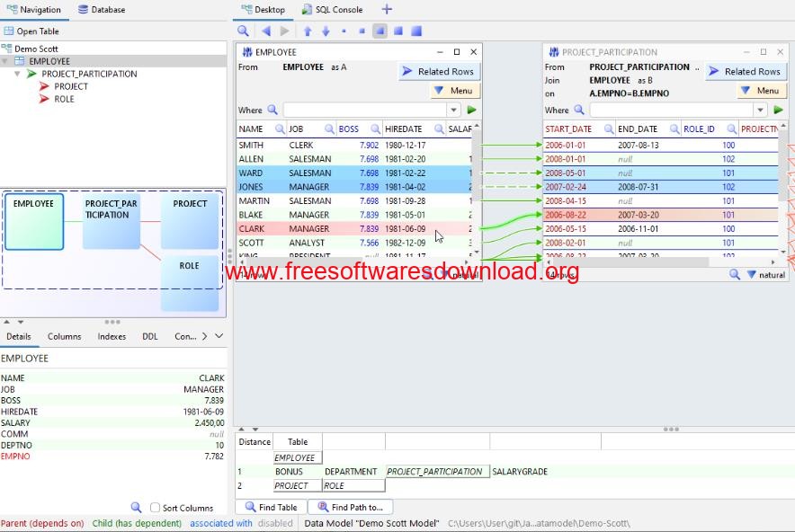Click the search icon next to the BOSS column
This screenshot has width=795, height=532.
coord(375,129)
